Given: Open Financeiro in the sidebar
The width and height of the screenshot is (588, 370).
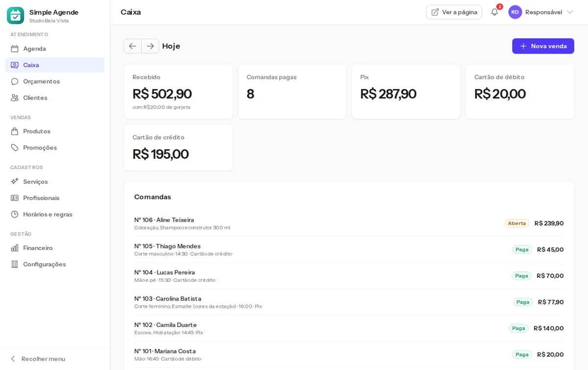Looking at the screenshot, I should tap(55, 248).
